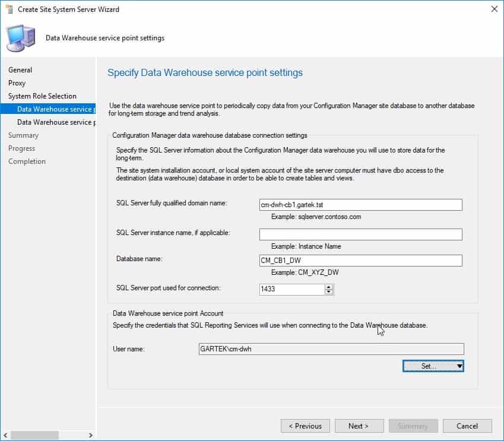The width and height of the screenshot is (504, 441).
Task: Click inside SQL Server fully qualified domain name field
Action: pos(360,205)
